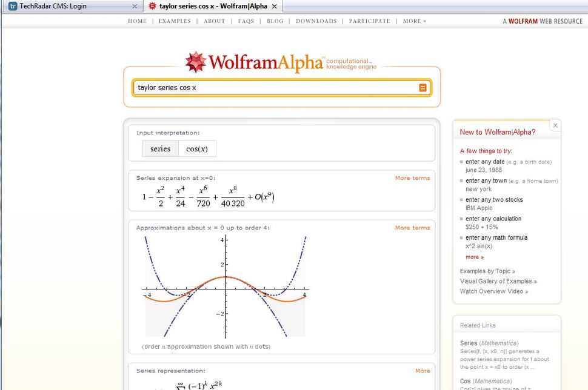Open the HOME navigation item
Image resolution: width=588 pixels, height=390 pixels.
point(137,21)
